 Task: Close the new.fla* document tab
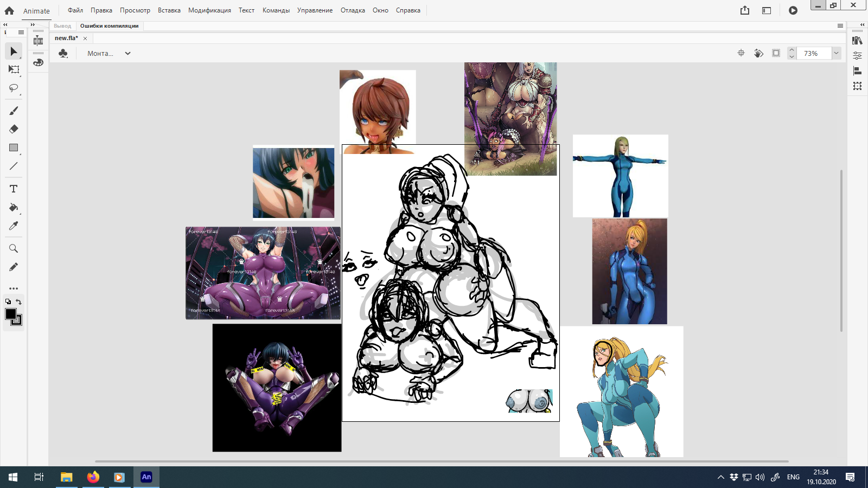tap(85, 38)
